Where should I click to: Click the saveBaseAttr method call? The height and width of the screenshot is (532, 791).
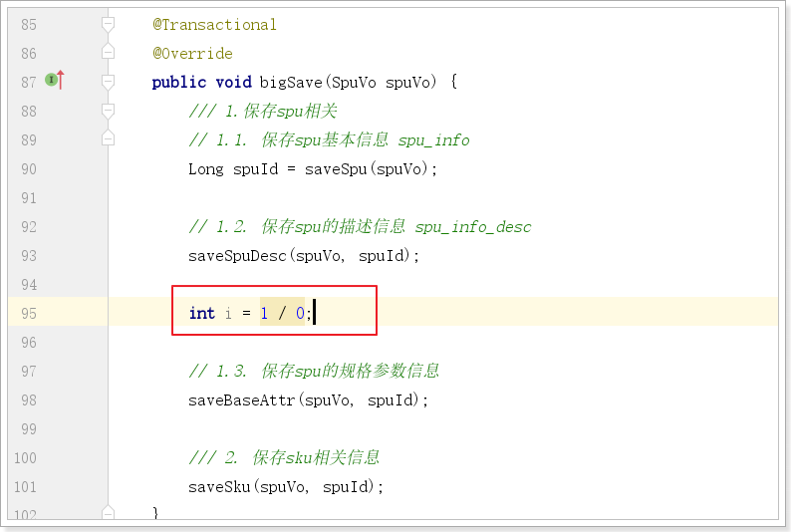pos(241,399)
